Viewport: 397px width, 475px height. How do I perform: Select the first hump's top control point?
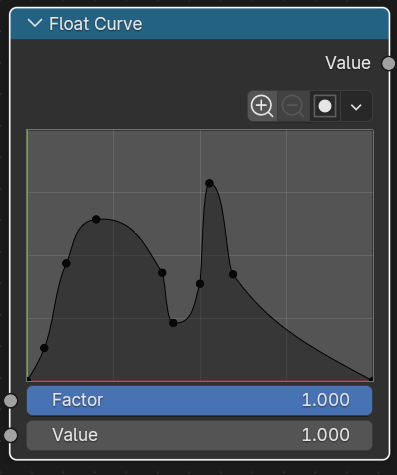(96, 219)
